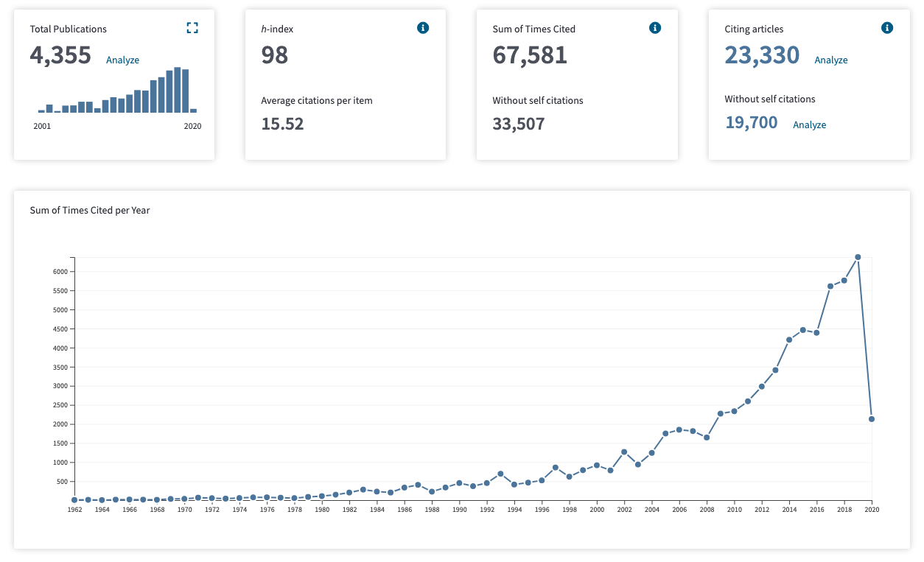924x562 pixels.
Task: Click the 2020 label under the mini chart
Action: tap(192, 126)
